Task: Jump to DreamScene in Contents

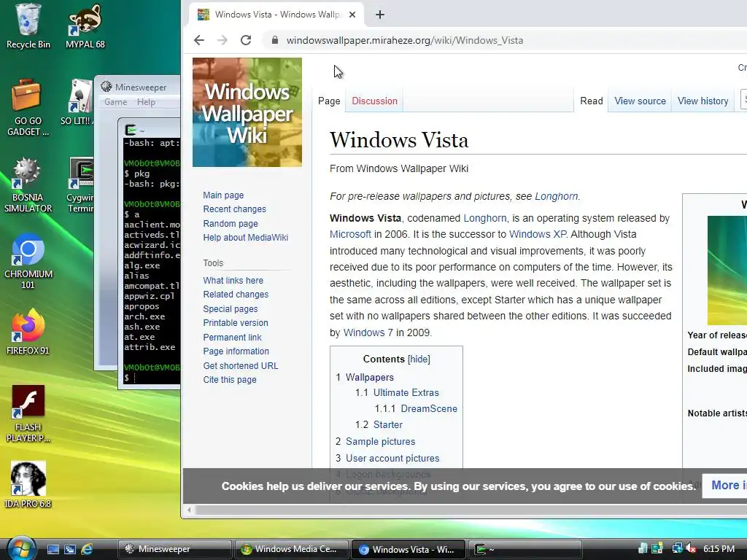Action: tap(429, 408)
